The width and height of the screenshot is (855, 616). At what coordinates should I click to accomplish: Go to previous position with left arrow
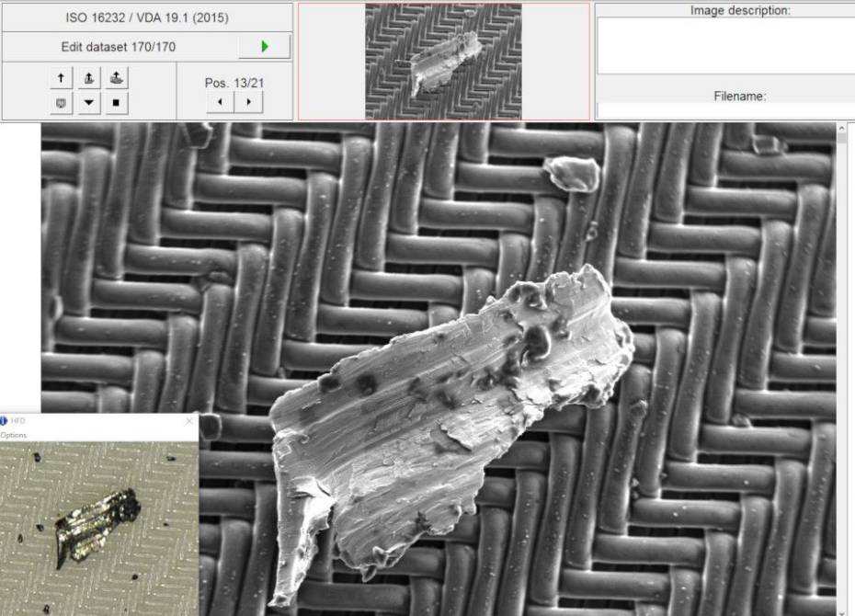[x=220, y=101]
